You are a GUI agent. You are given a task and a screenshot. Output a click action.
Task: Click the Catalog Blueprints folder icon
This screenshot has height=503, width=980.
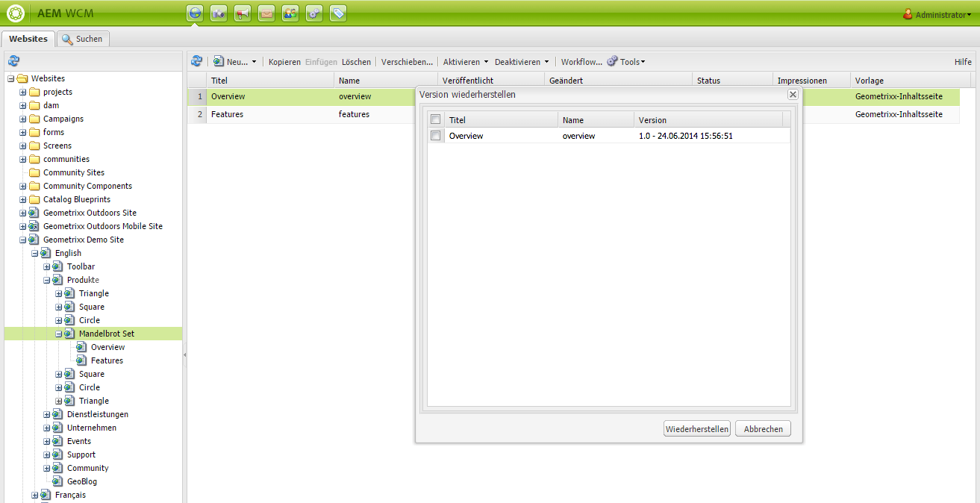pos(34,199)
